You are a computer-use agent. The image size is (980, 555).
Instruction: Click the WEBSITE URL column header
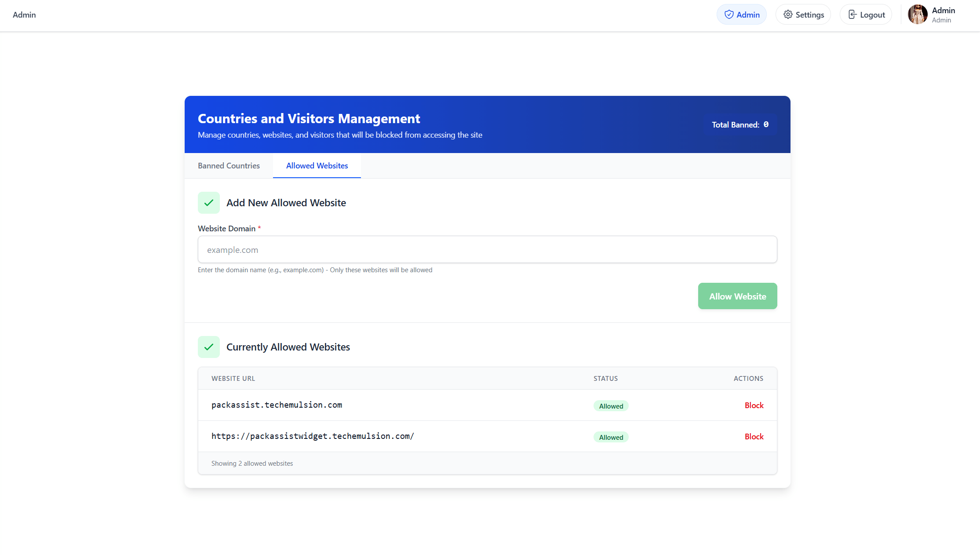(233, 378)
